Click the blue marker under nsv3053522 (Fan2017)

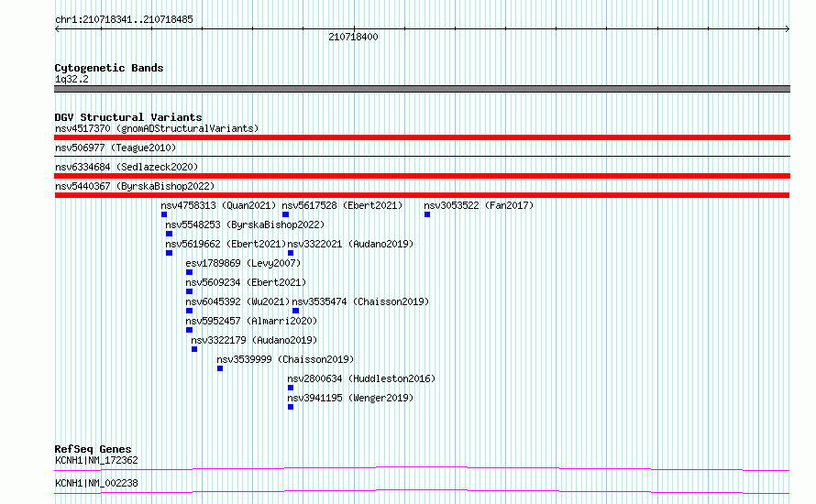click(x=426, y=214)
